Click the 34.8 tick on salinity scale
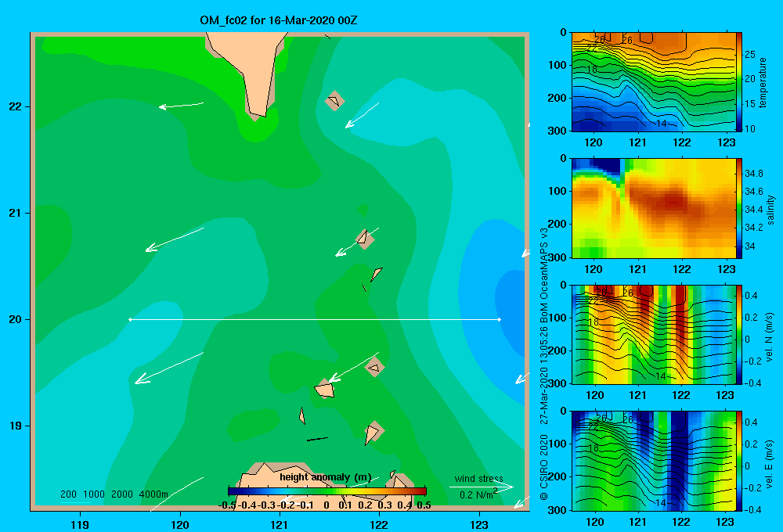The height and width of the screenshot is (532, 783). (754, 174)
